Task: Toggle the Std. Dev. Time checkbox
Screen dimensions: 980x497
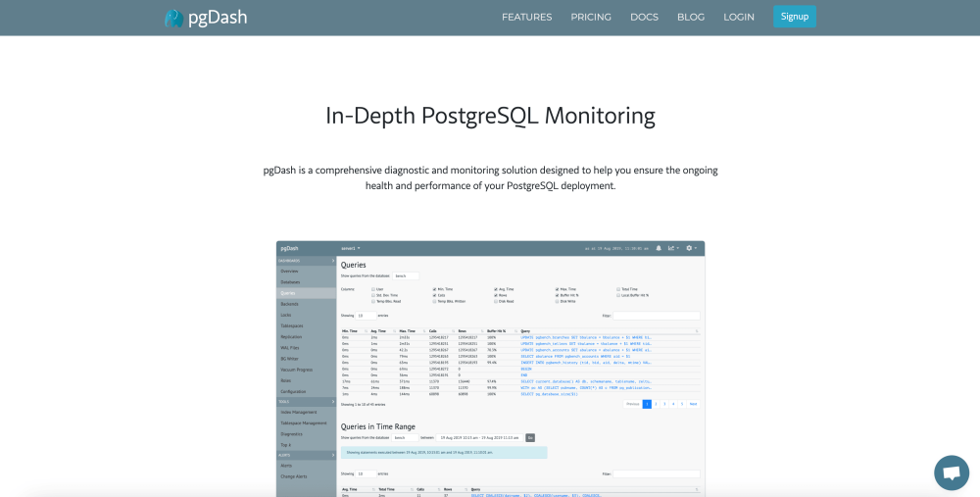Action: [x=373, y=295]
